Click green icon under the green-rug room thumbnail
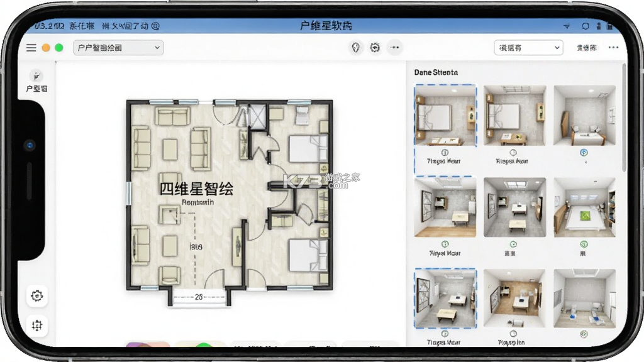 [x=584, y=244]
